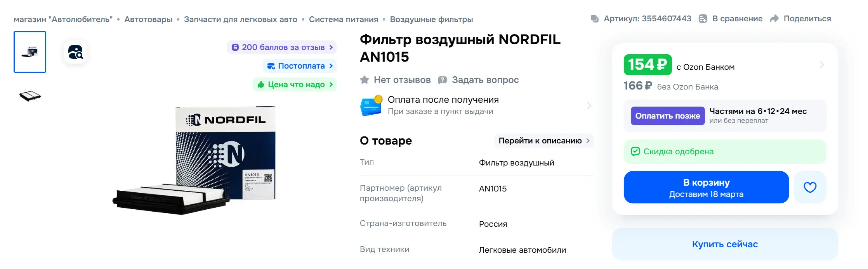Click main product image of Nordfil filter

click(x=194, y=160)
